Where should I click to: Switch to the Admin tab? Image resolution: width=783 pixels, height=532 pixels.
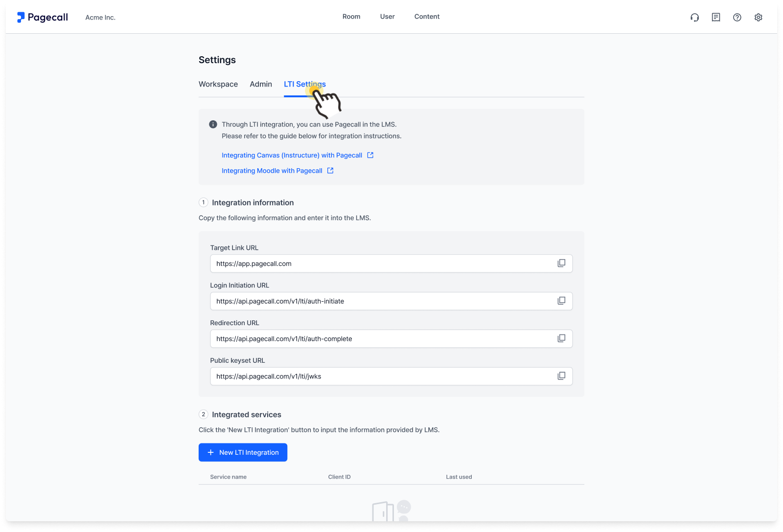[261, 84]
